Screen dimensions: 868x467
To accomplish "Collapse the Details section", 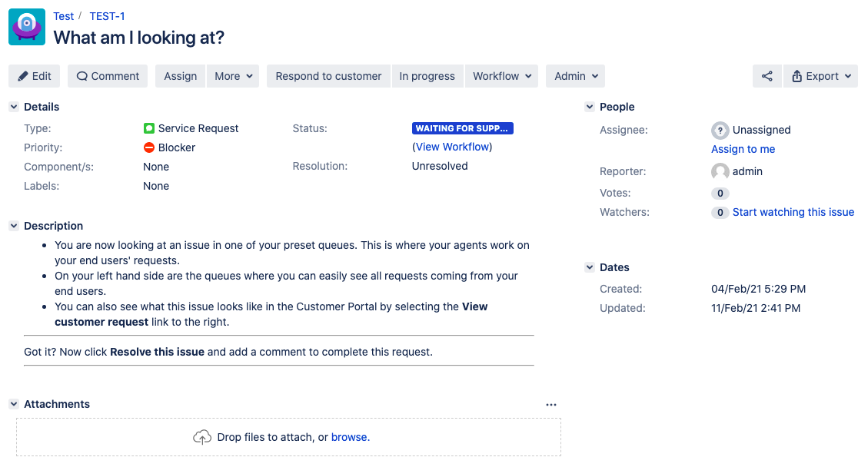I will (x=14, y=107).
